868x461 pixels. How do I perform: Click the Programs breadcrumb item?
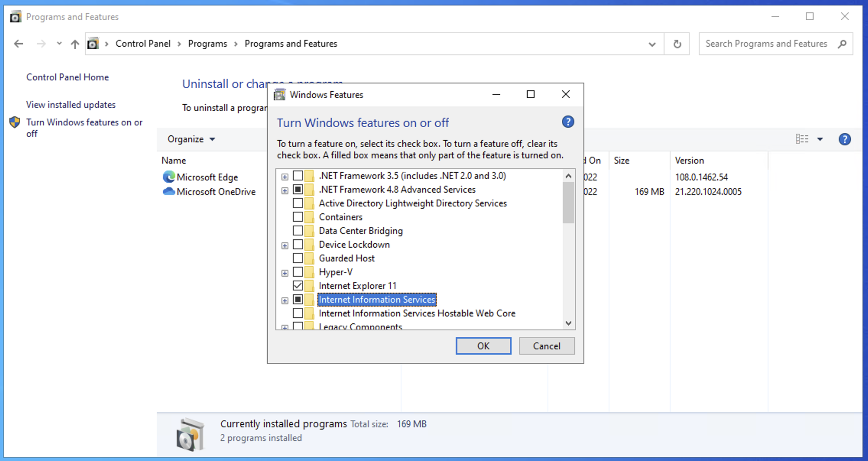[x=207, y=44]
